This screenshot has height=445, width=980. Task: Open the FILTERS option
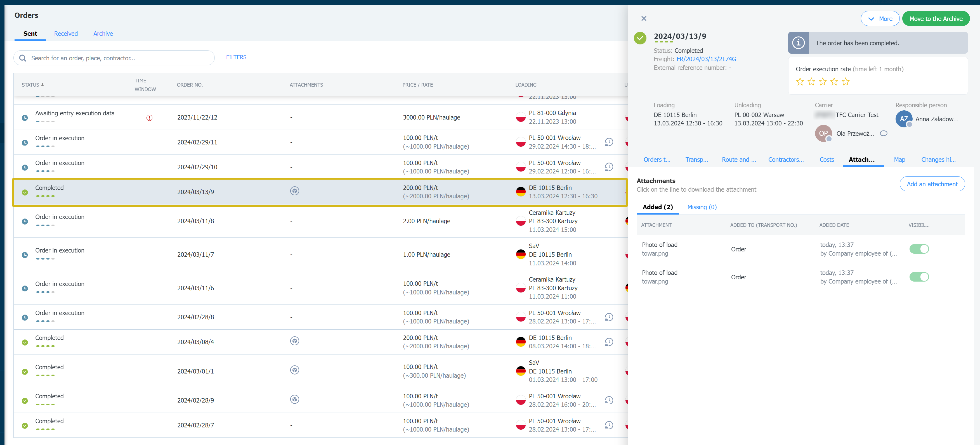[x=236, y=57]
